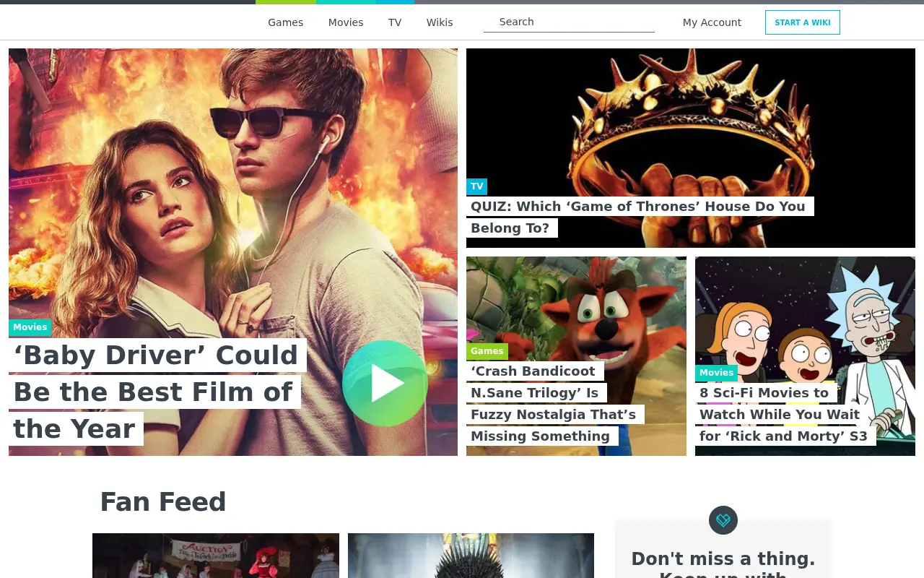Open the Game of Thrones house quiz

pos(640,217)
